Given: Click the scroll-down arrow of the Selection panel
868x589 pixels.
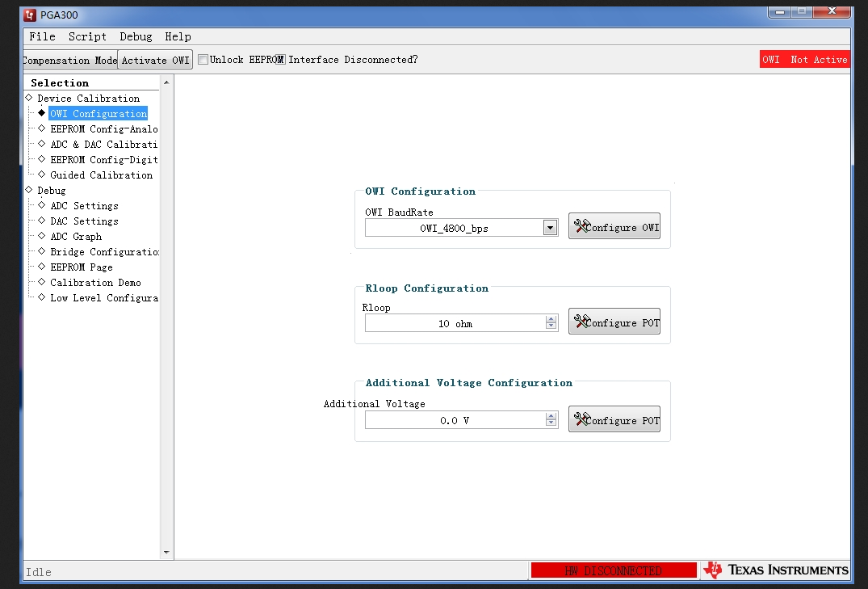Looking at the screenshot, I should (166, 553).
